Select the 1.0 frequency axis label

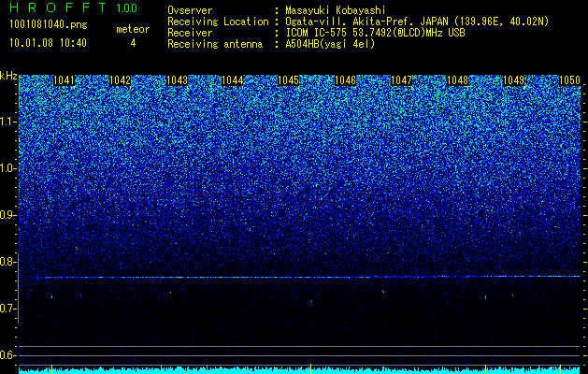pyautogui.click(x=7, y=168)
